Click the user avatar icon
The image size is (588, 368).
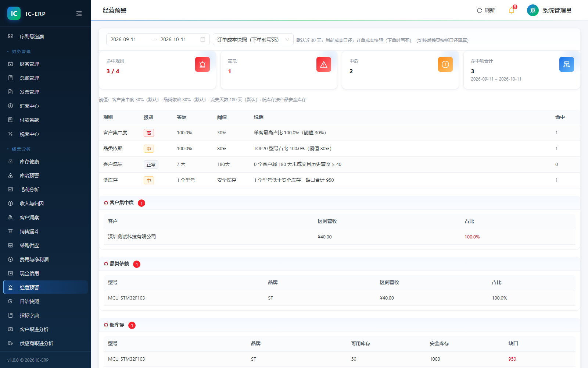pyautogui.click(x=533, y=10)
